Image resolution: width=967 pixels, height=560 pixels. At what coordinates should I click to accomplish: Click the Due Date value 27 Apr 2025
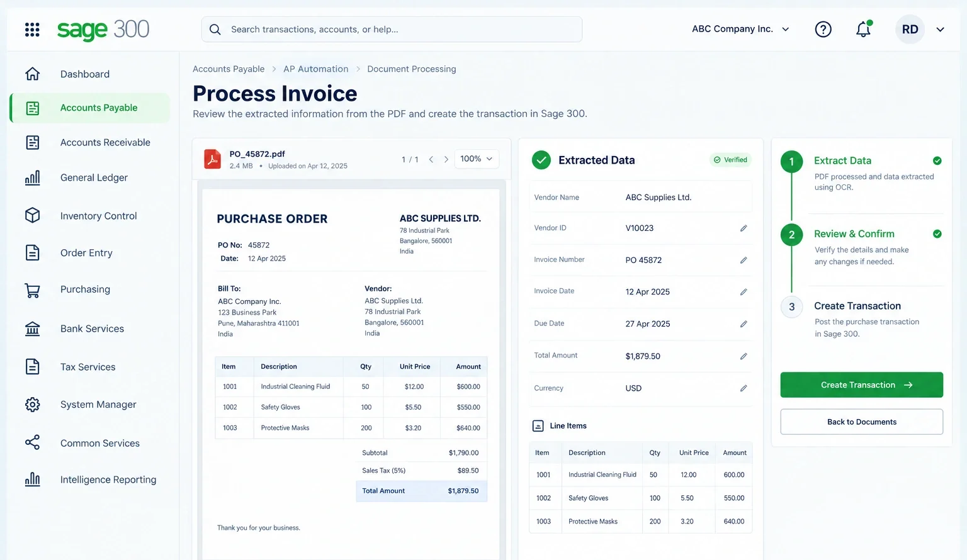(x=648, y=324)
